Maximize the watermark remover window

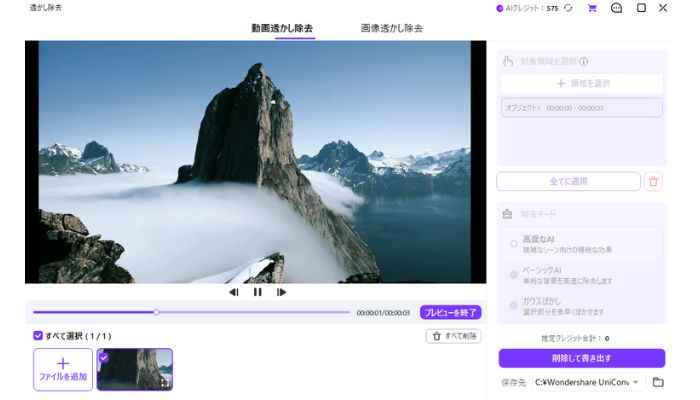point(641,8)
